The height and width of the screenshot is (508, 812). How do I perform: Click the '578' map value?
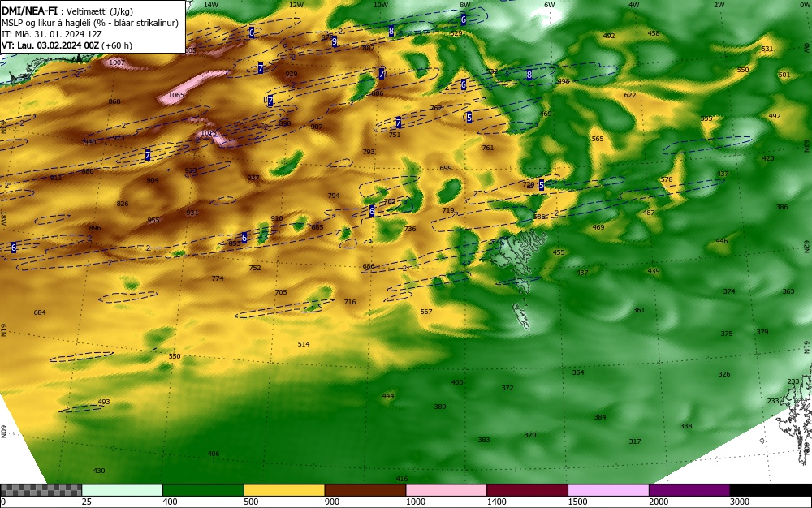(x=667, y=179)
